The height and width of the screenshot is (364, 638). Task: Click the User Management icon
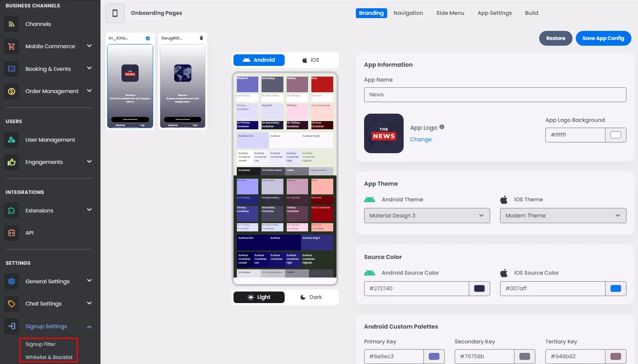pos(12,140)
